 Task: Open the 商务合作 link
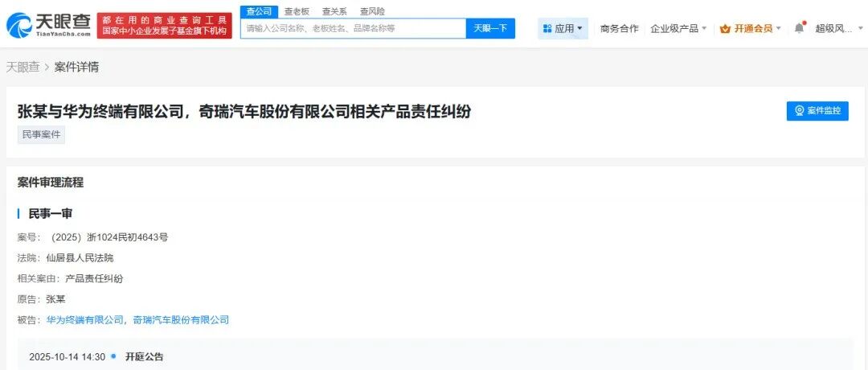tap(620, 28)
